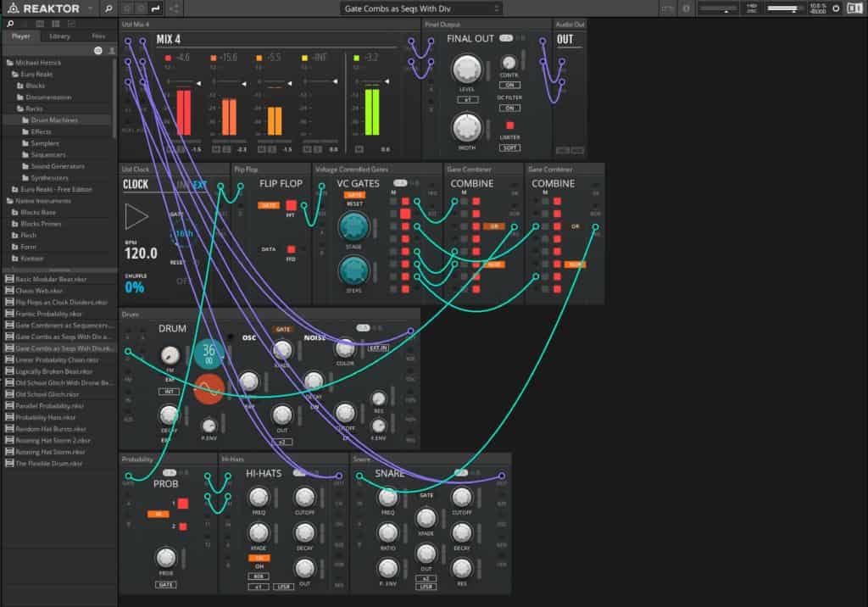
Task: Toggle the orange channel 2 square in Mix 4
Action: click(214, 58)
